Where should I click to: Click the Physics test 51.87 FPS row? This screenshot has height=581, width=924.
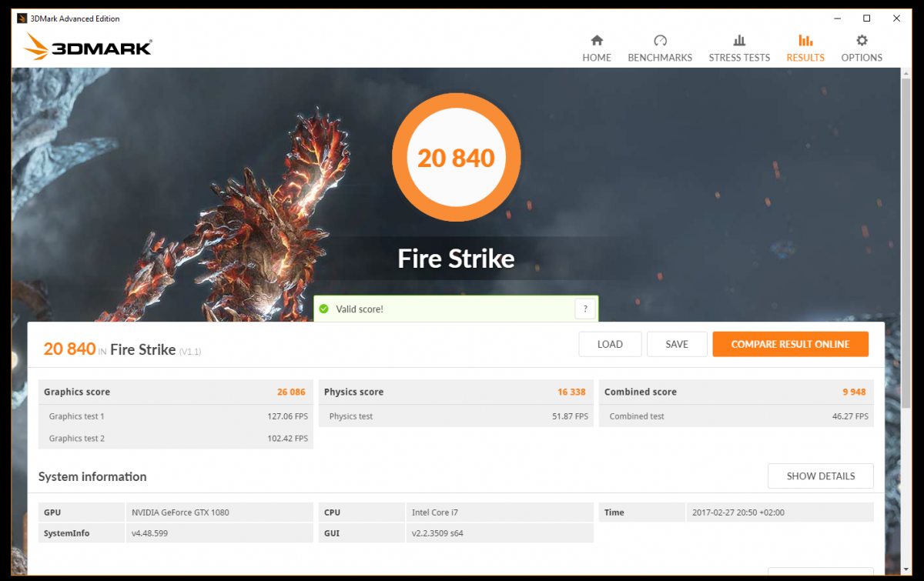point(456,416)
